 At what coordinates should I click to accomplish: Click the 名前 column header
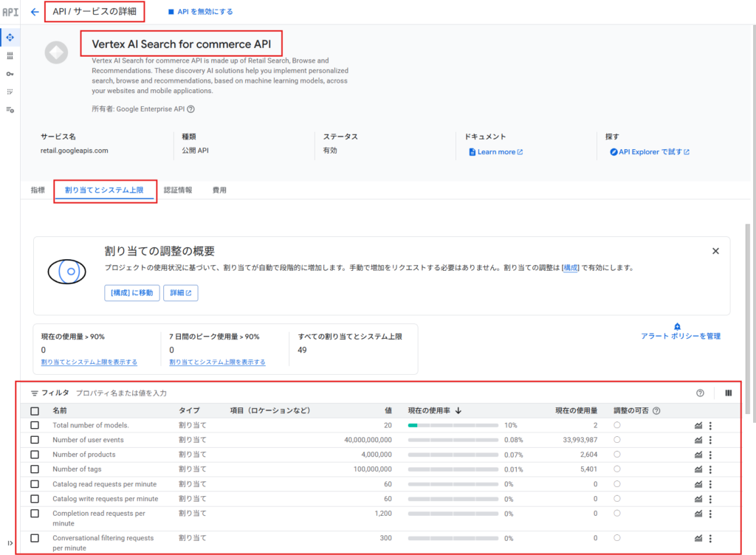tap(60, 410)
